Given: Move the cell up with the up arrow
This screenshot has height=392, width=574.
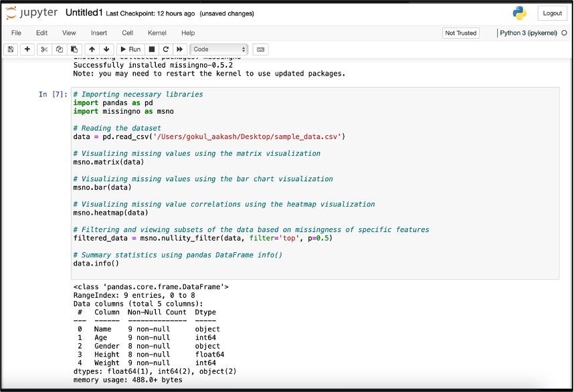Looking at the screenshot, I should click(x=92, y=49).
